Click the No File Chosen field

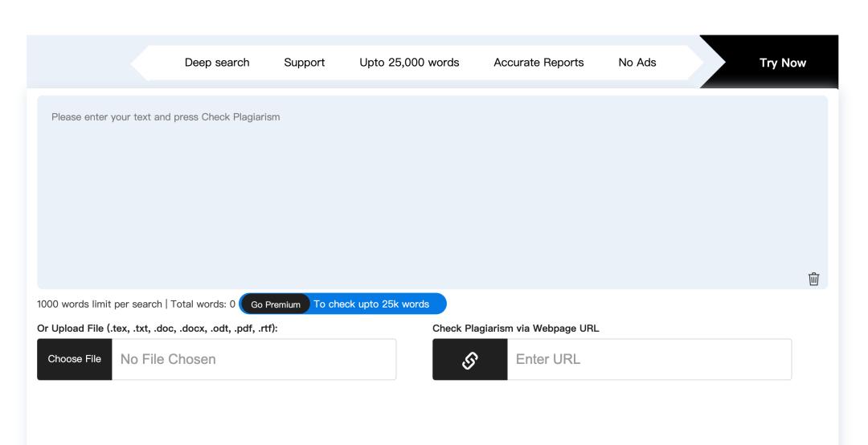[253, 359]
